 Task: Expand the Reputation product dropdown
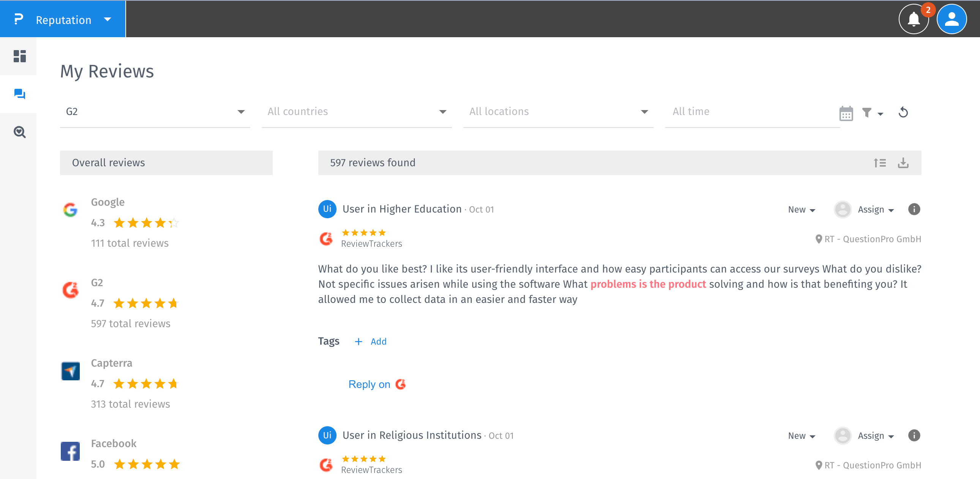(107, 19)
